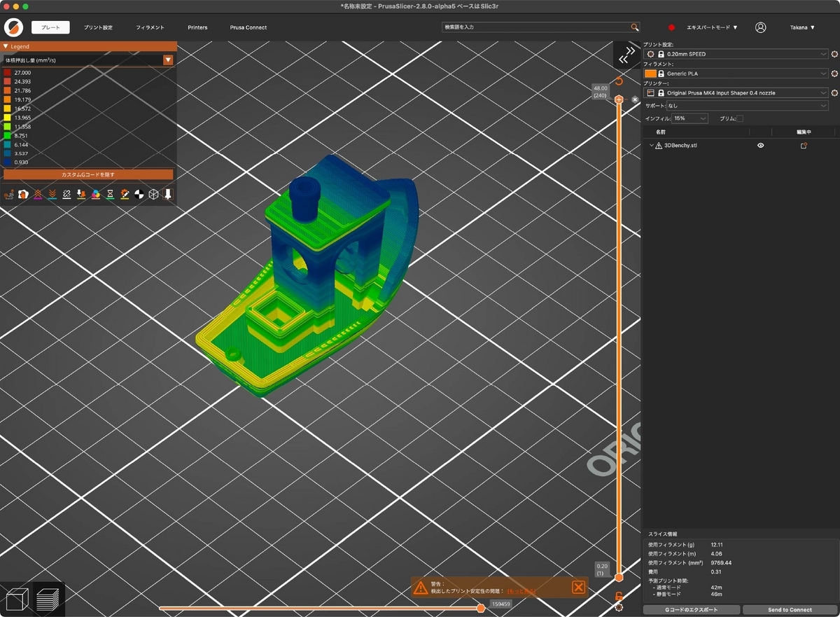Select the プレート tab
The height and width of the screenshot is (617, 840).
coord(50,27)
